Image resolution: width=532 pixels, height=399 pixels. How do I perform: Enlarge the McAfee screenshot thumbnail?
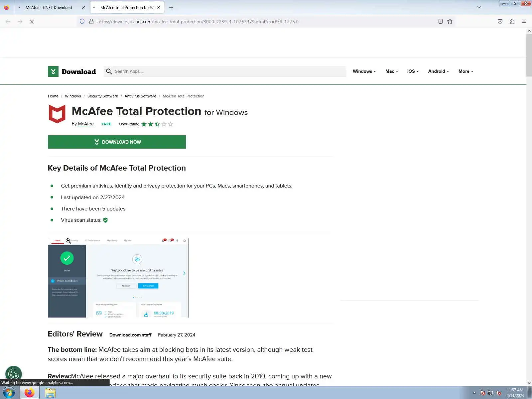[x=118, y=278]
